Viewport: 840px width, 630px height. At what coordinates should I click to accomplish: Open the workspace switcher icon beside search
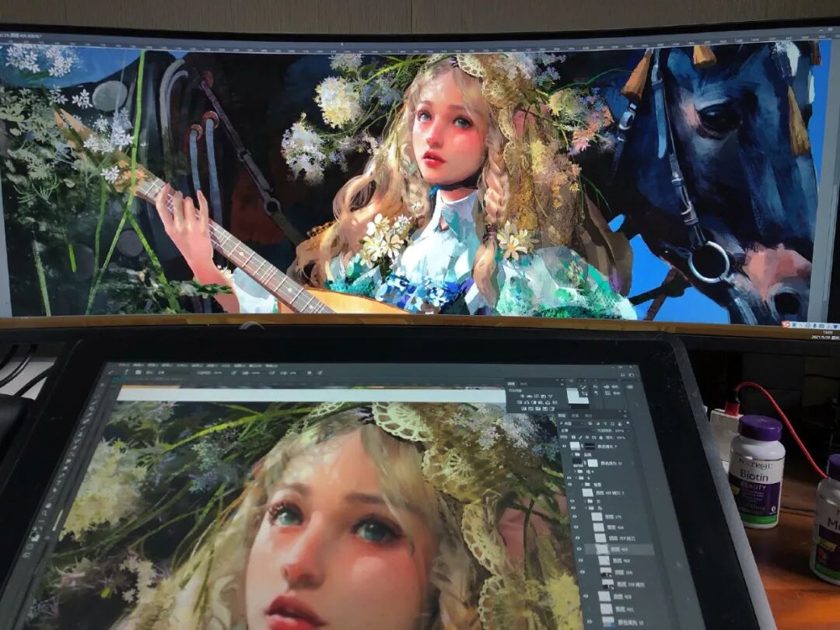point(631,376)
